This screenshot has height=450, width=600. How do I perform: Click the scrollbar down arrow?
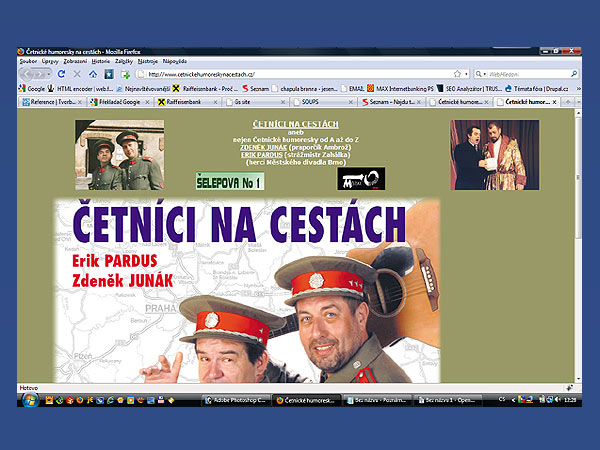pos(578,379)
